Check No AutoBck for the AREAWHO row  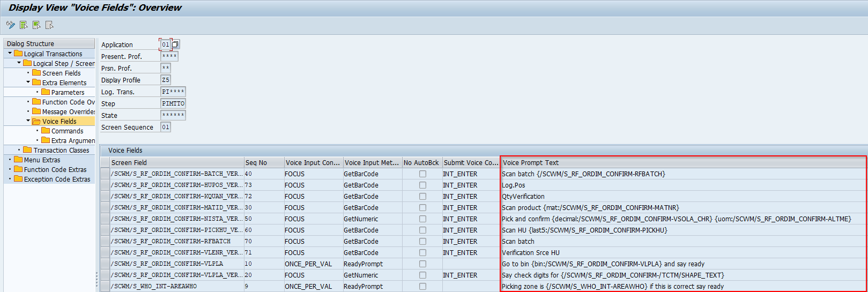[422, 287]
